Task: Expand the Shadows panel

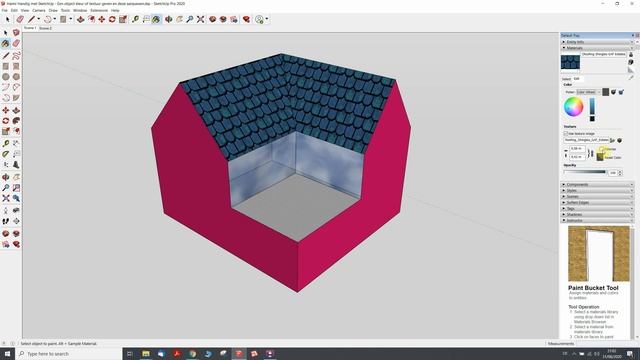Action: pyautogui.click(x=597, y=214)
